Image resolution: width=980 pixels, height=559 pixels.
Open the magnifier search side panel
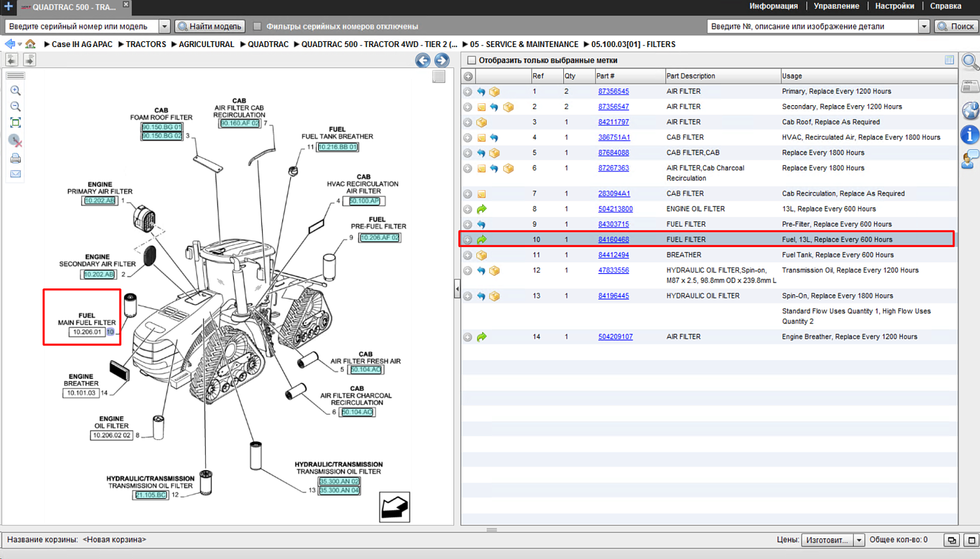tap(970, 62)
